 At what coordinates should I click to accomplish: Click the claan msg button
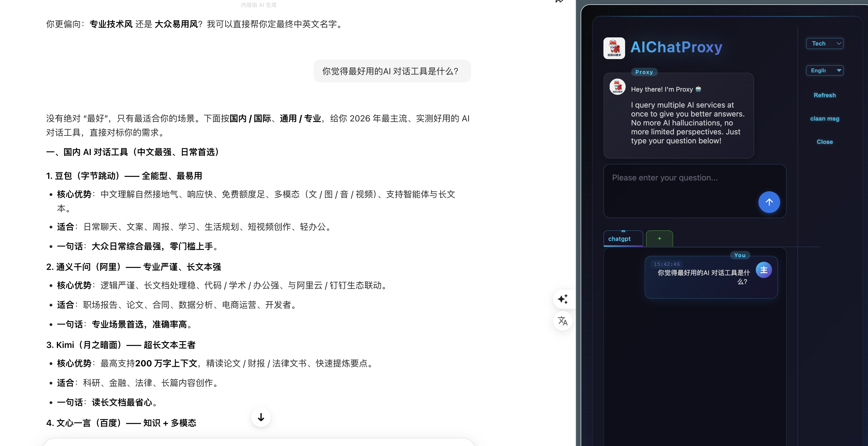click(825, 119)
